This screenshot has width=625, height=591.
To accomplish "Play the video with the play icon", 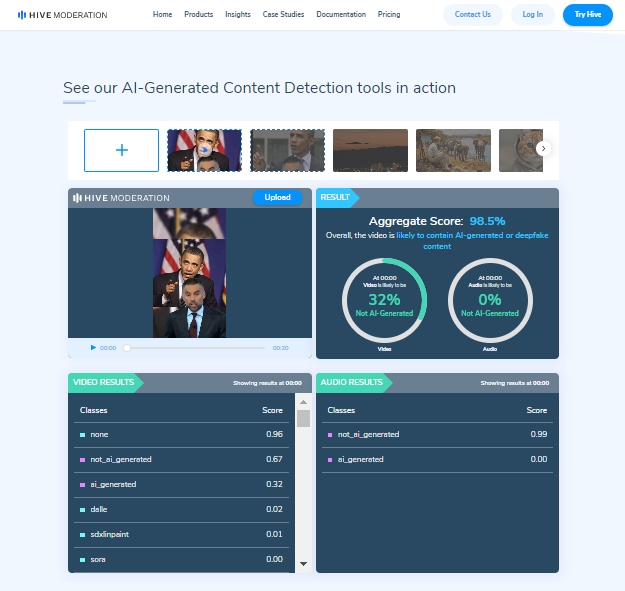I will (x=93, y=348).
